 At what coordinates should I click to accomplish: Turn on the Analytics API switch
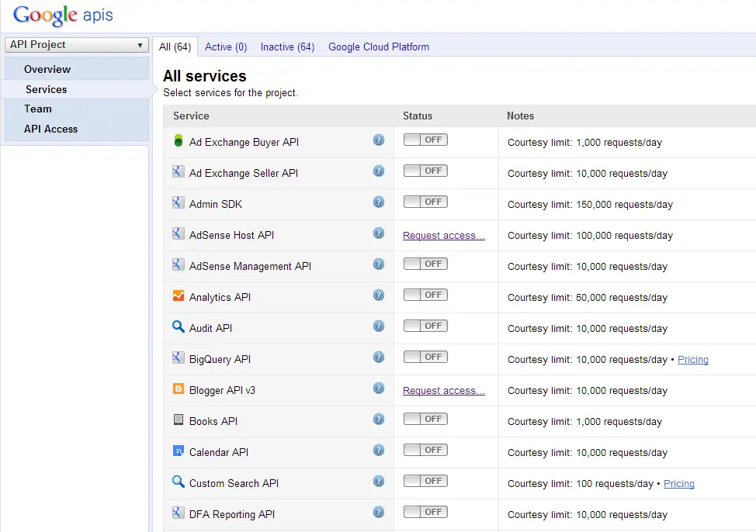425,295
